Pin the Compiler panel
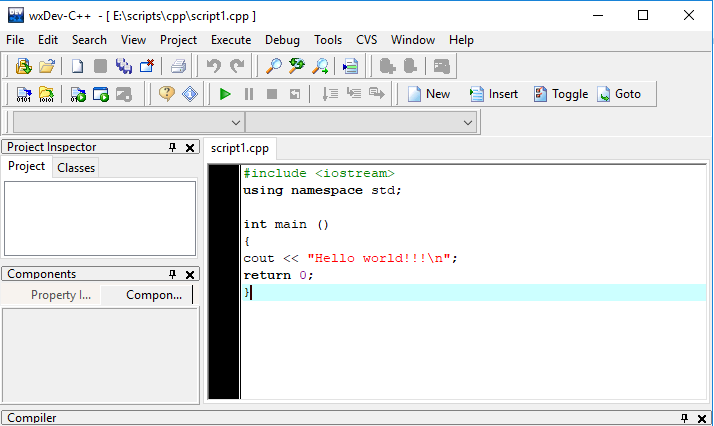The image size is (714, 426). (684, 418)
